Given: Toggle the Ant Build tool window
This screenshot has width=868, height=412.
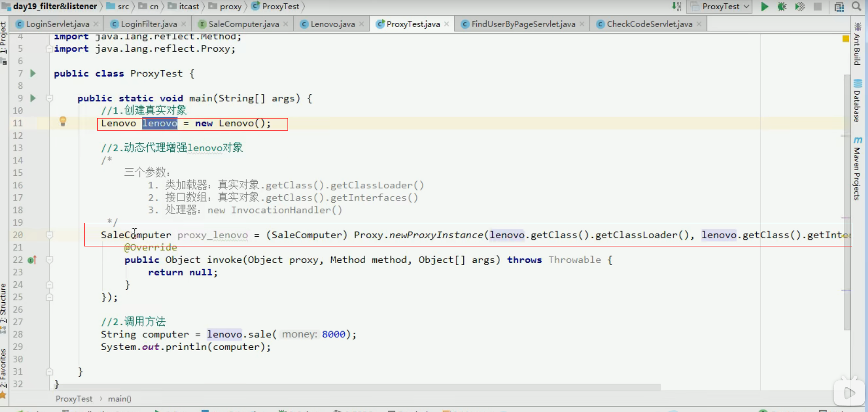Looking at the screenshot, I should tap(857, 44).
